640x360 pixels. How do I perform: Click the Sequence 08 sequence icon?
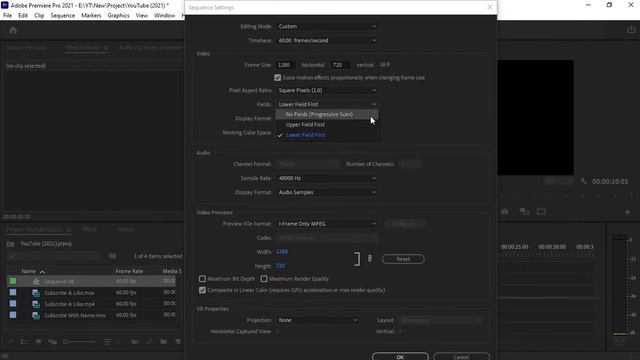(36, 281)
